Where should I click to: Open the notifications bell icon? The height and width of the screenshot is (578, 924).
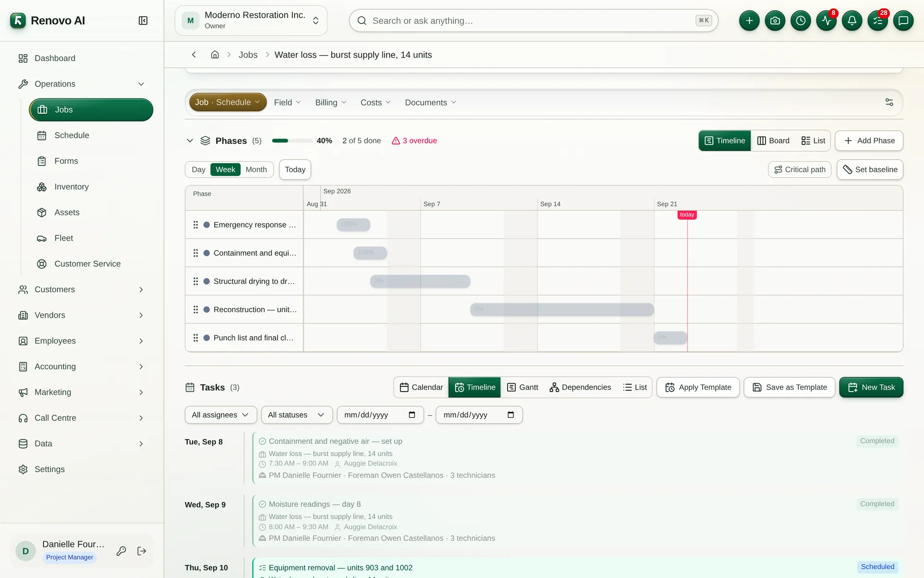(852, 21)
